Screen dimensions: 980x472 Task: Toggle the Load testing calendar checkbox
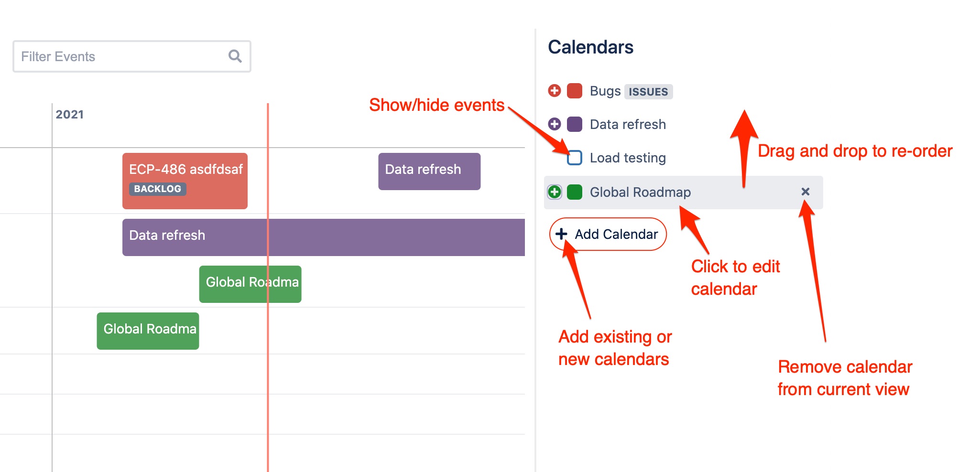[575, 158]
